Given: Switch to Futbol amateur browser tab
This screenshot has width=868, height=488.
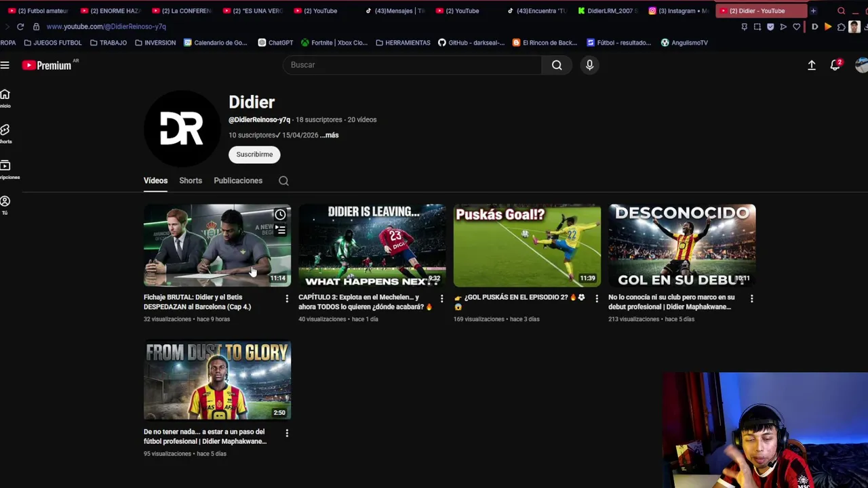Looking at the screenshot, I should click(38, 11).
